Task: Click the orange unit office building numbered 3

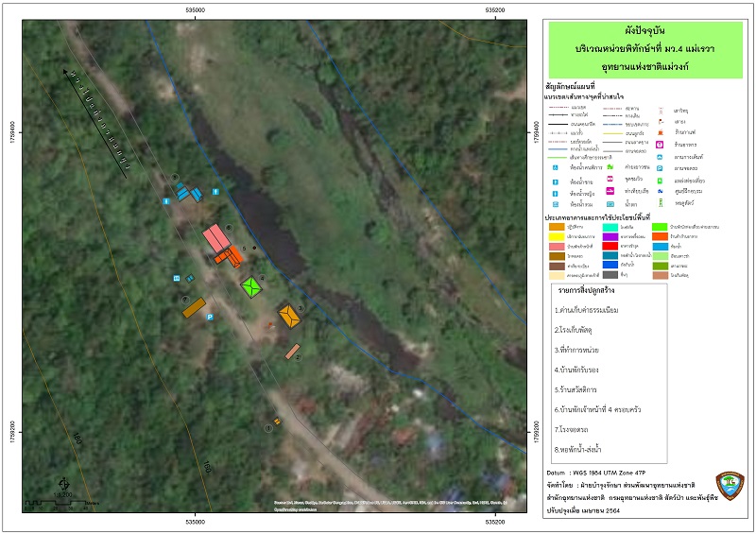Action: (x=289, y=316)
